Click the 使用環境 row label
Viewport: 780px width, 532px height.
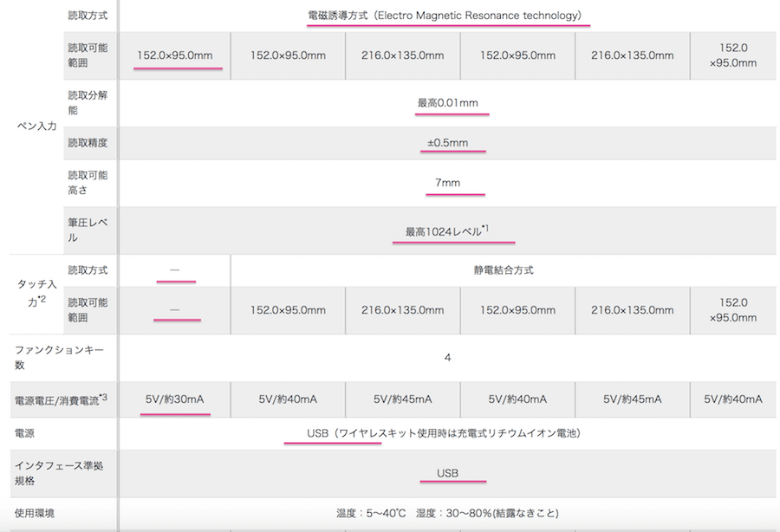click(x=35, y=513)
